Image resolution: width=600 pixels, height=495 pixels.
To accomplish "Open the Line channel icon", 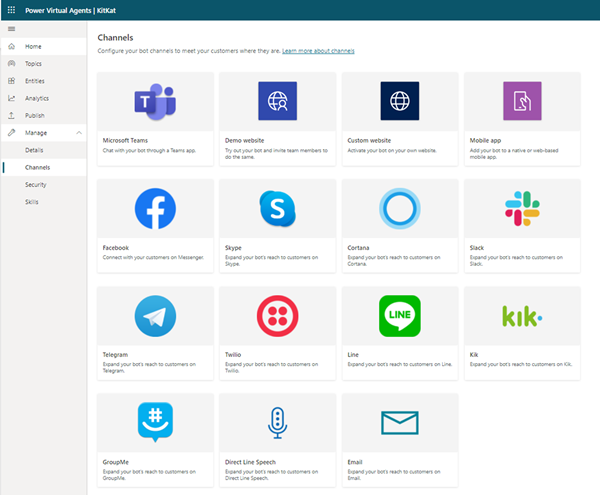I will [399, 316].
